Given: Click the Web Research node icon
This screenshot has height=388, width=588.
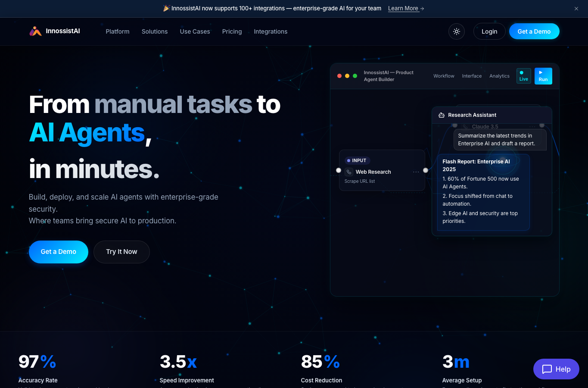Looking at the screenshot, I should [x=349, y=172].
